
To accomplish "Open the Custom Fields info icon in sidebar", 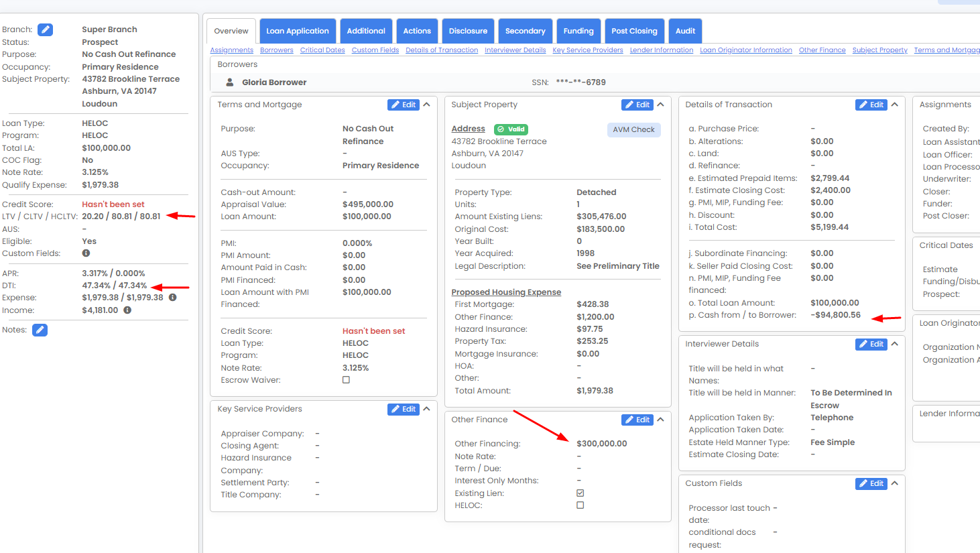I will click(86, 253).
